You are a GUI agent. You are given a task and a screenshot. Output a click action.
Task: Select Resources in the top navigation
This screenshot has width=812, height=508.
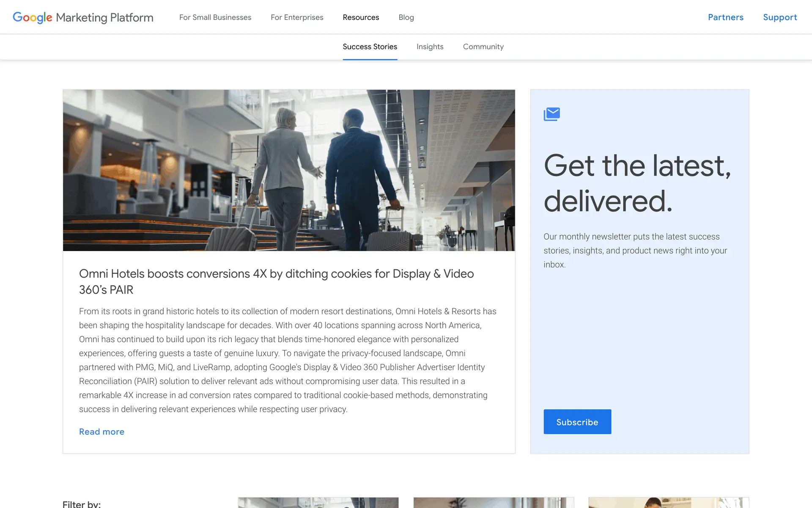(361, 17)
